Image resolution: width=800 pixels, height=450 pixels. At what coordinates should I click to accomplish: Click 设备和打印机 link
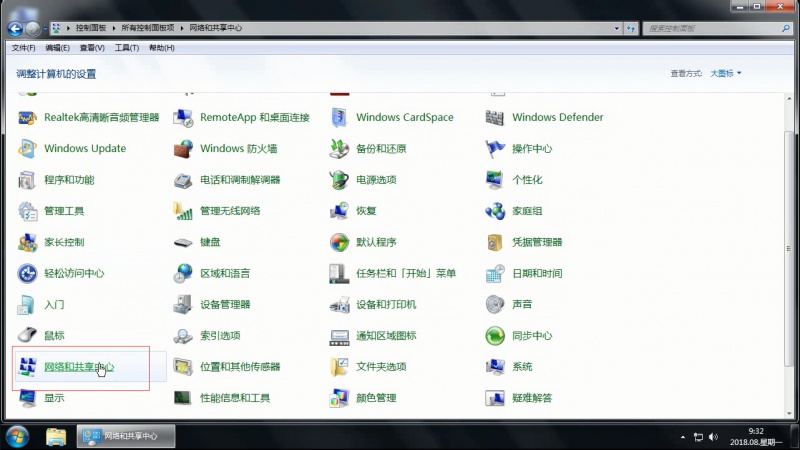click(386, 305)
